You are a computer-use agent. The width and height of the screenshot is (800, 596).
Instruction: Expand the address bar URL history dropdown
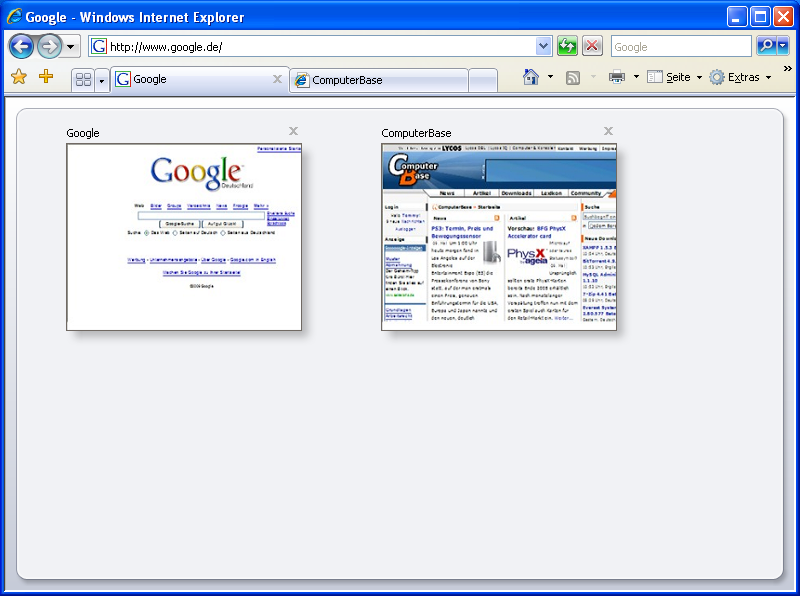coord(544,46)
